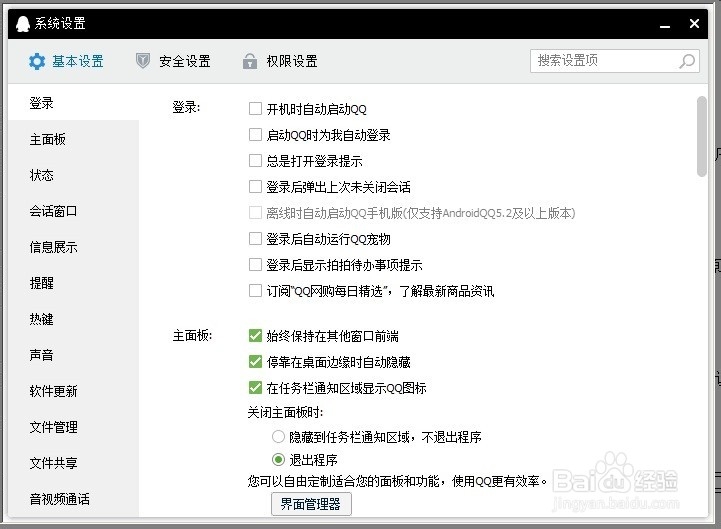The height and width of the screenshot is (529, 721).
Task: Choose 隐藏到任务栏通知区域 radio option
Action: coord(278,436)
